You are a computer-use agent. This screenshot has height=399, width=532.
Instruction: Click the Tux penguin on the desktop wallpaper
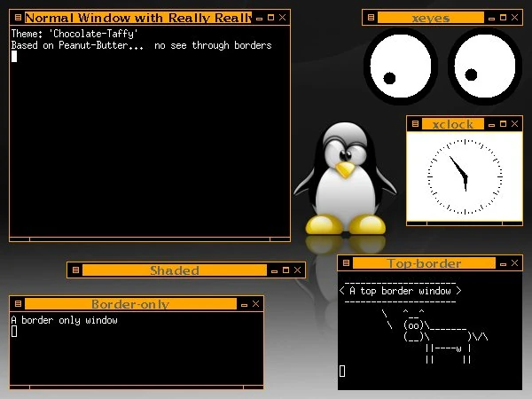coord(345,179)
